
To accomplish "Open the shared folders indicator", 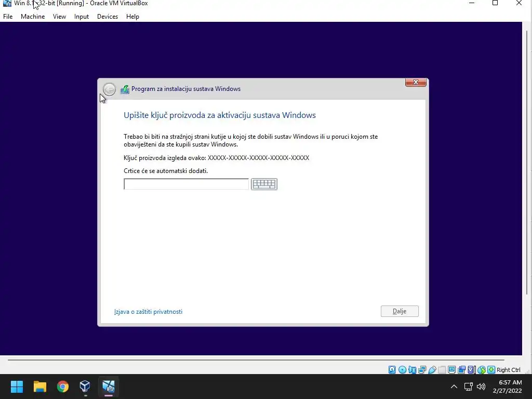I will [x=442, y=370].
